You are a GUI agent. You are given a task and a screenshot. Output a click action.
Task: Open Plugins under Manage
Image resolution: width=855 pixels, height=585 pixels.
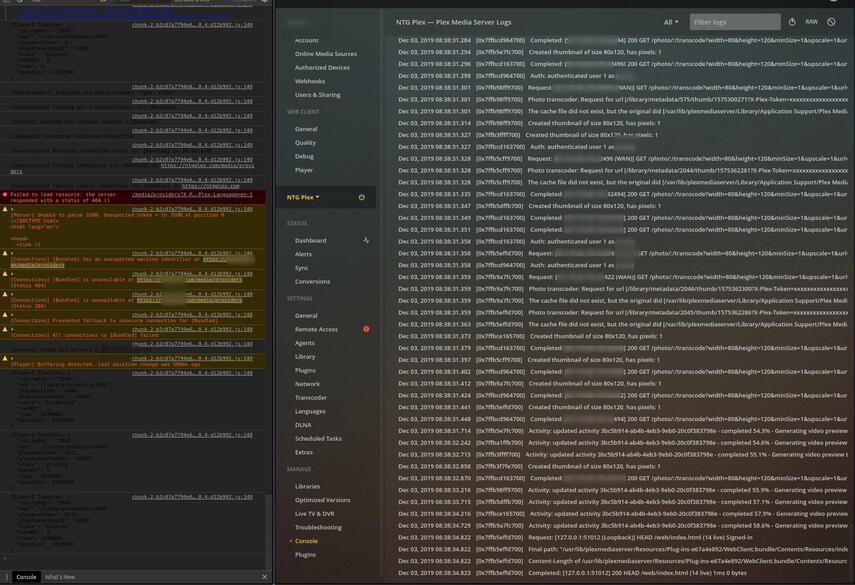coord(305,554)
